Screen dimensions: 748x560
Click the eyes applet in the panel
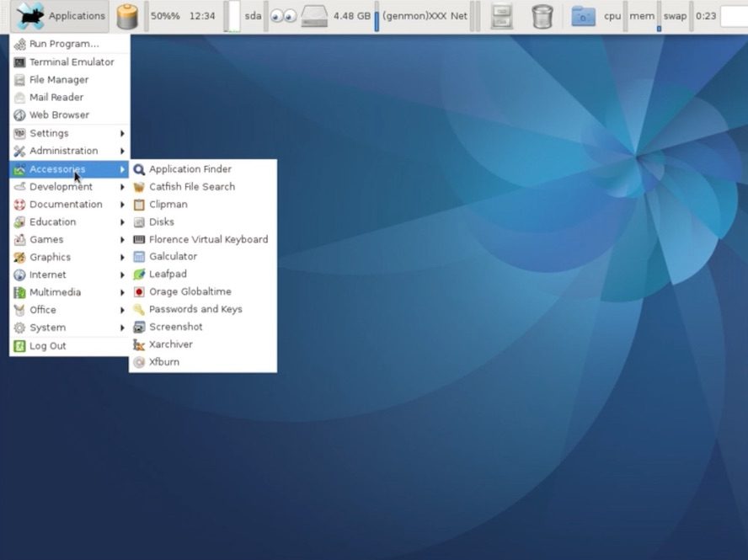283,17
